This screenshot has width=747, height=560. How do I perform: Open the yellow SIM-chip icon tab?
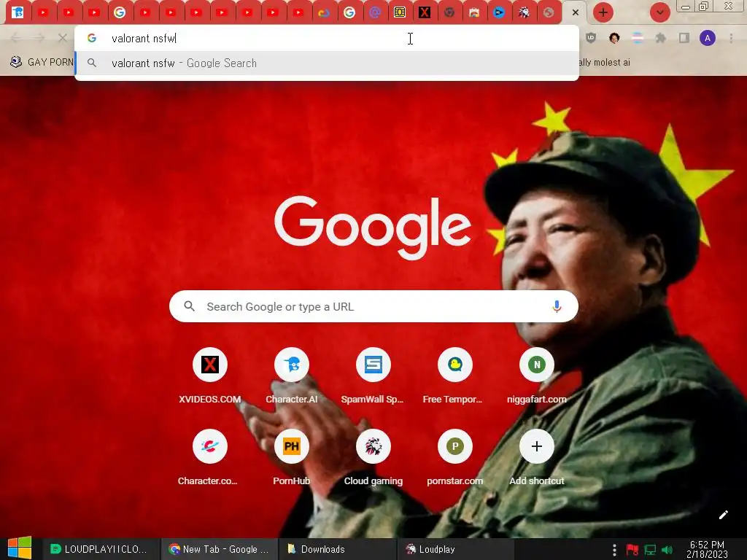(x=400, y=12)
